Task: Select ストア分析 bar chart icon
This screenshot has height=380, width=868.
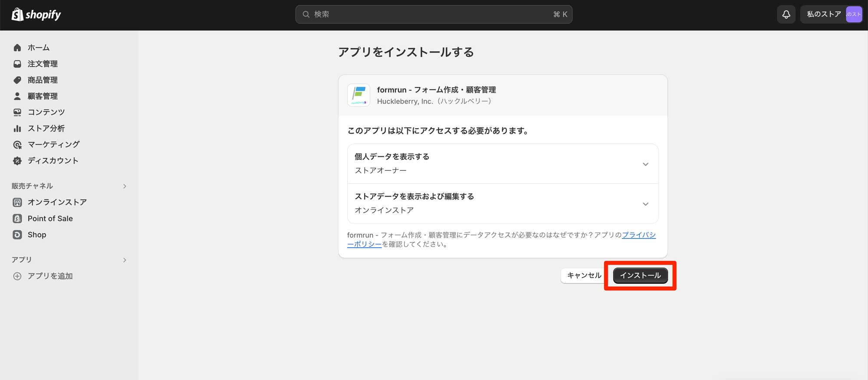Action: 17,128
